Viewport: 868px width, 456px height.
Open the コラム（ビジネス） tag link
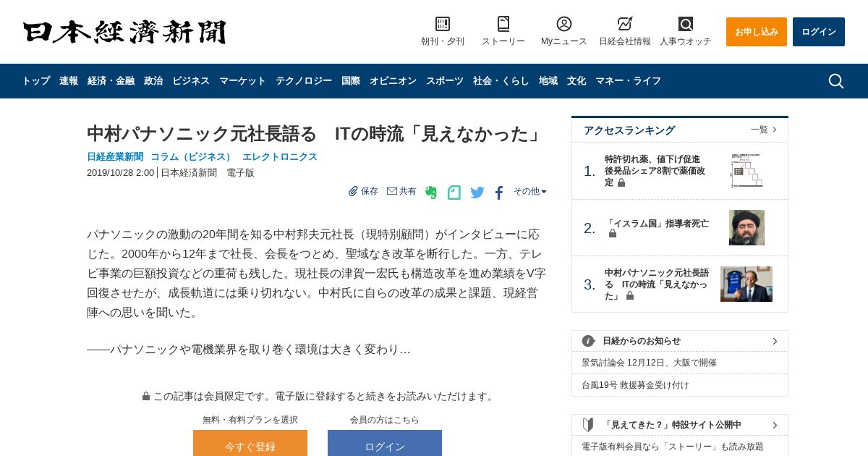192,157
